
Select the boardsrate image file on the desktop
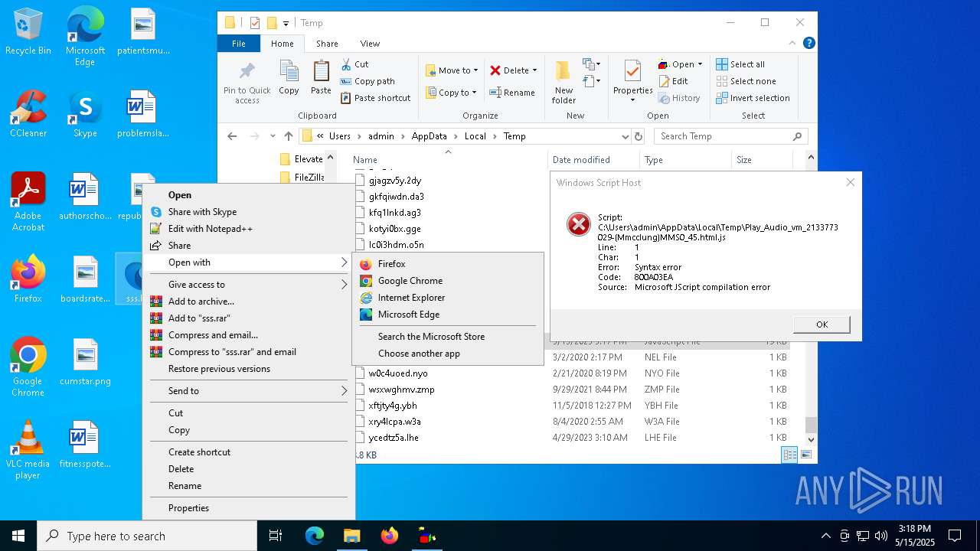pos(85,279)
